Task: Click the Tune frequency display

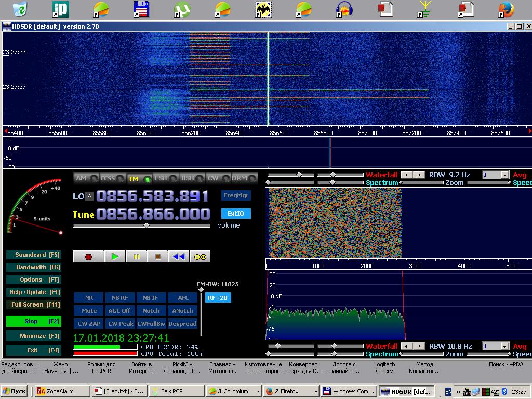Action: click(x=153, y=214)
